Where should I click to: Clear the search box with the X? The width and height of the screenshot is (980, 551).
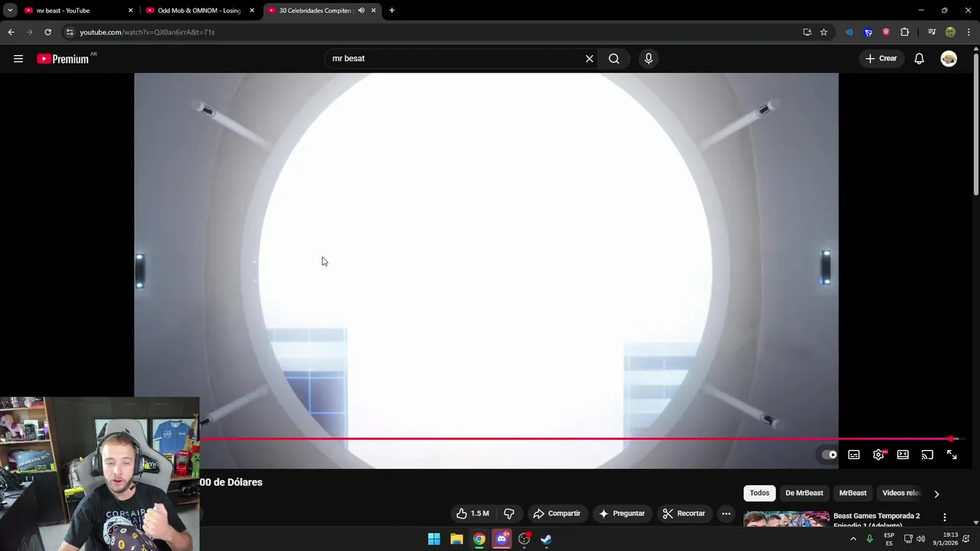[x=590, y=58]
